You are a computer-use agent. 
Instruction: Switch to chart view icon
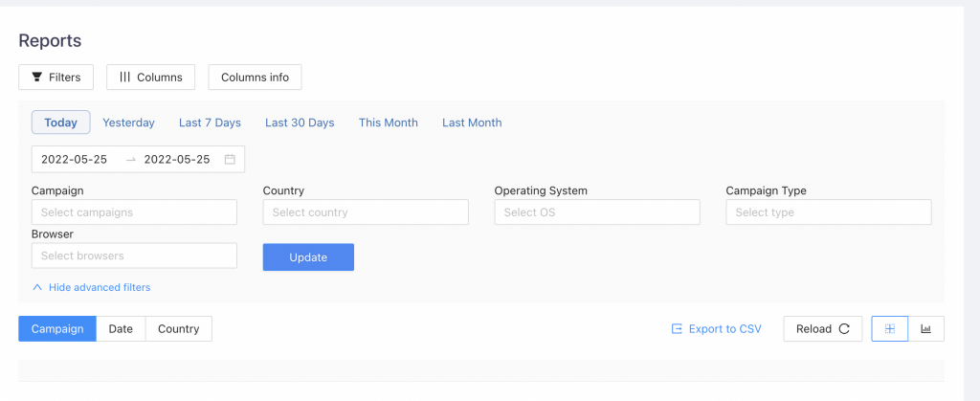pyautogui.click(x=926, y=329)
